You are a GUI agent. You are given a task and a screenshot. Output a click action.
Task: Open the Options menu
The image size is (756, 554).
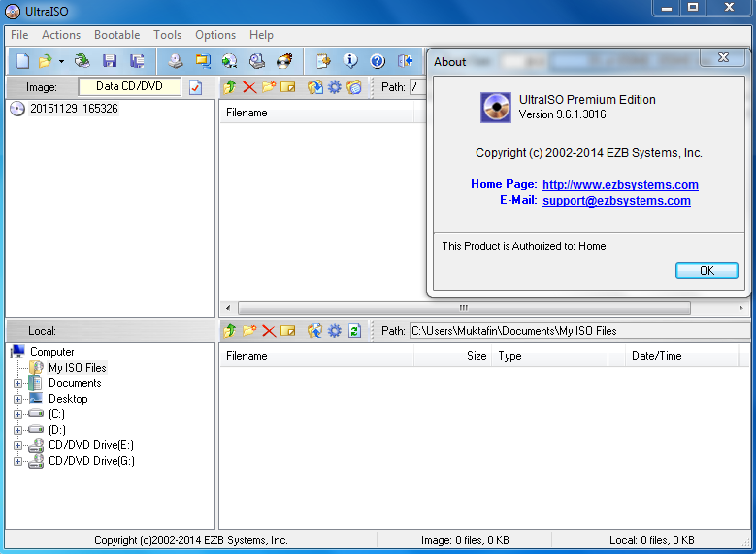pos(215,35)
